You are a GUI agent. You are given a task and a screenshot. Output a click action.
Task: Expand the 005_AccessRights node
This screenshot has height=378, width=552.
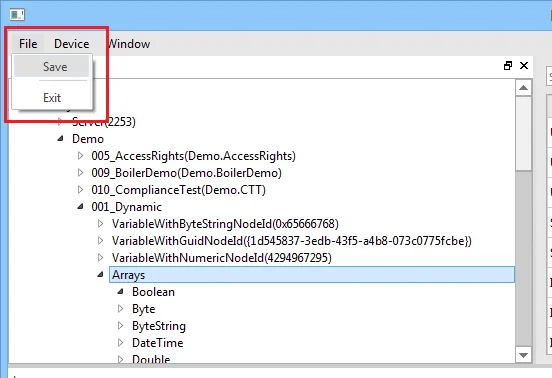click(80, 156)
